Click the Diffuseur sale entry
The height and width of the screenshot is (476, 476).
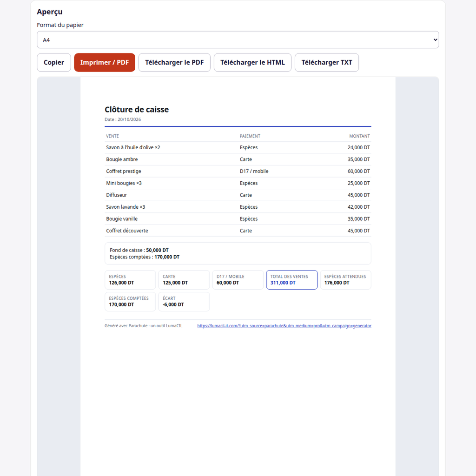click(117, 195)
